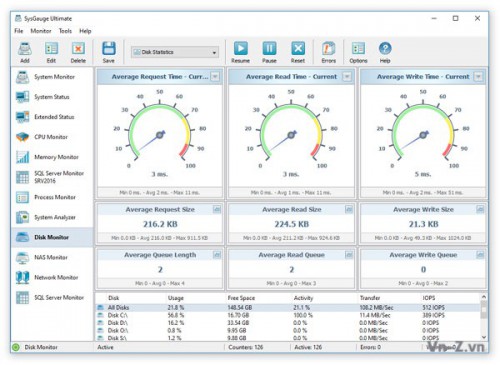500x365 pixels.
Task: Select the Disk C:\ row
Action: (288, 315)
